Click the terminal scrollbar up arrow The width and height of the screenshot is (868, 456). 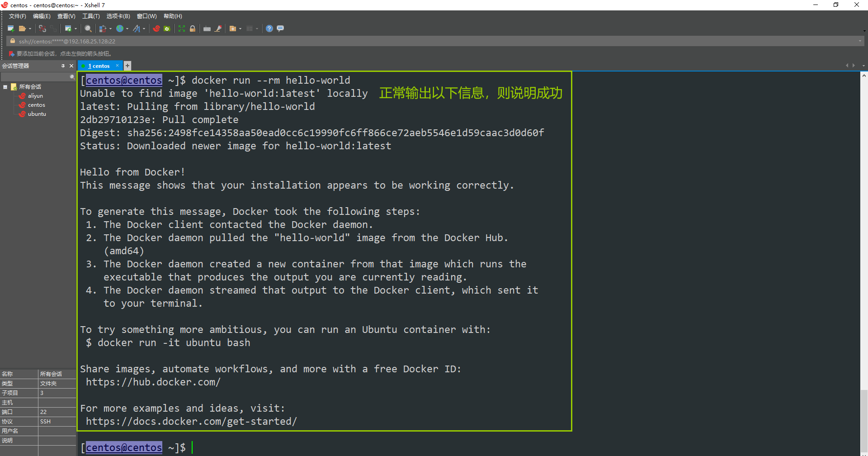tap(864, 76)
